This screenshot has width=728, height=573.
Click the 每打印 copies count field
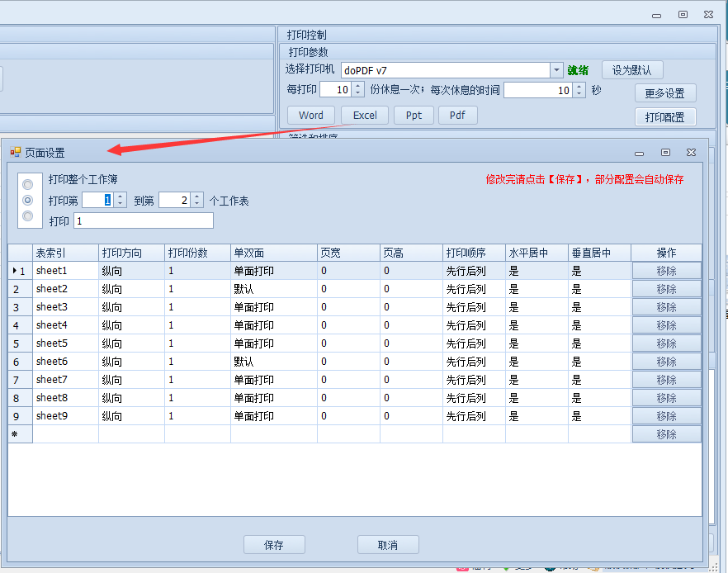(x=336, y=90)
